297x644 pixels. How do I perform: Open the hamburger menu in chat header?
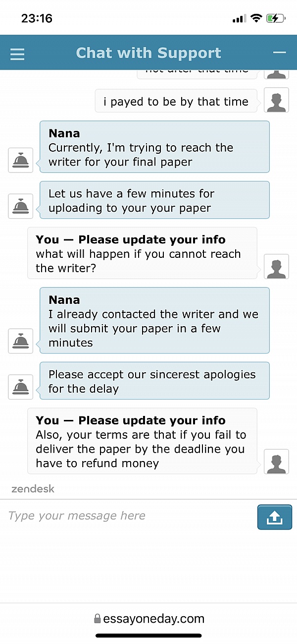17,54
